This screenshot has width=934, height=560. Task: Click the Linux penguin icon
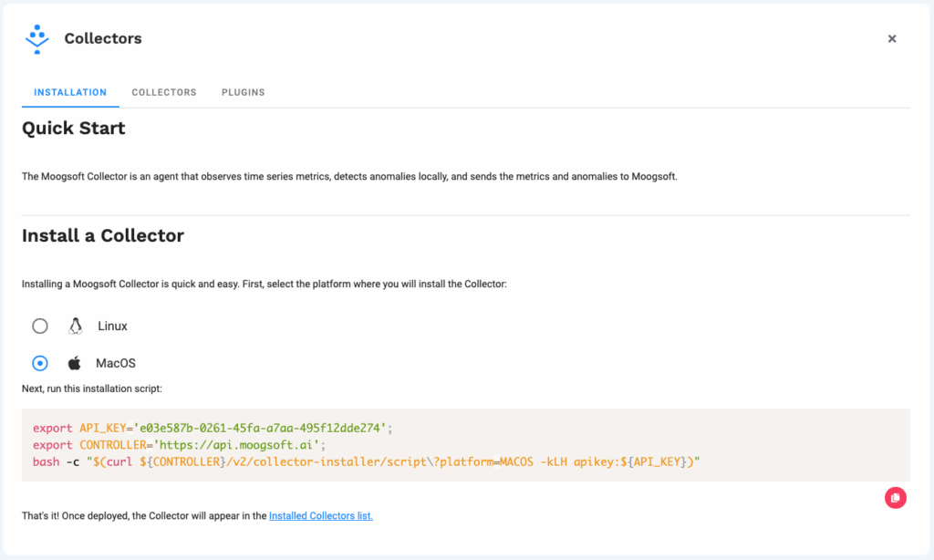pyautogui.click(x=75, y=326)
